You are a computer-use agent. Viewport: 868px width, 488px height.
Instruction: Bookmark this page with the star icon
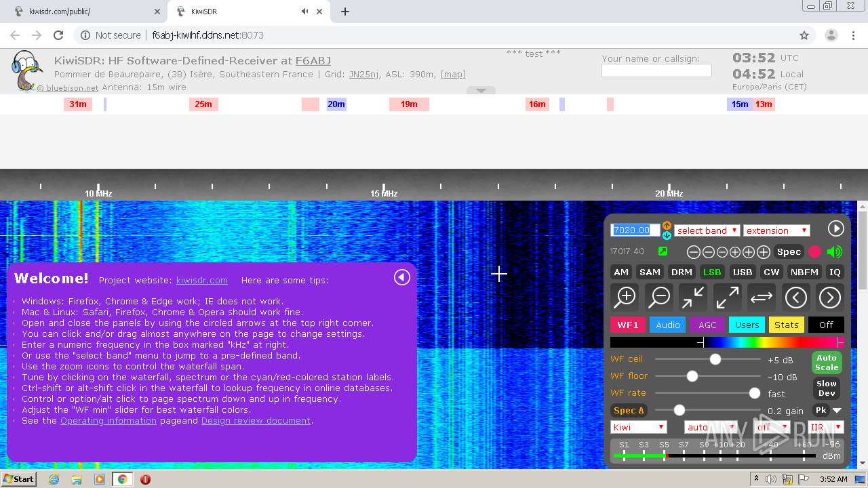pyautogui.click(x=804, y=35)
